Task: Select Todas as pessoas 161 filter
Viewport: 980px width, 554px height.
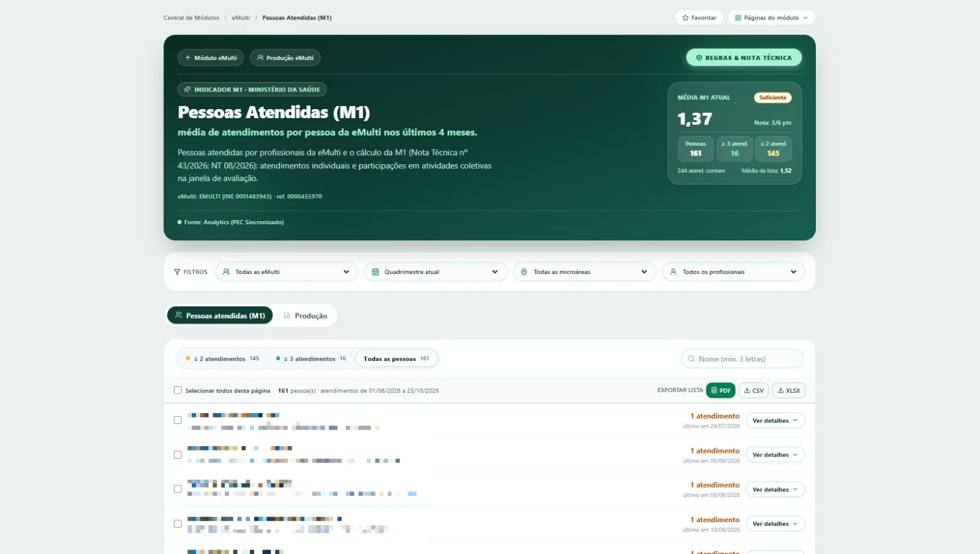Action: tap(396, 359)
